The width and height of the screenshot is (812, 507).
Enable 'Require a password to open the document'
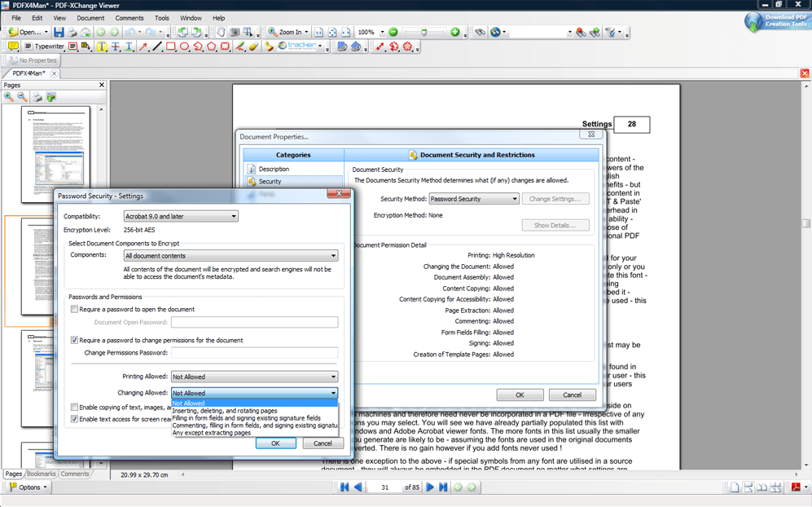coord(74,309)
